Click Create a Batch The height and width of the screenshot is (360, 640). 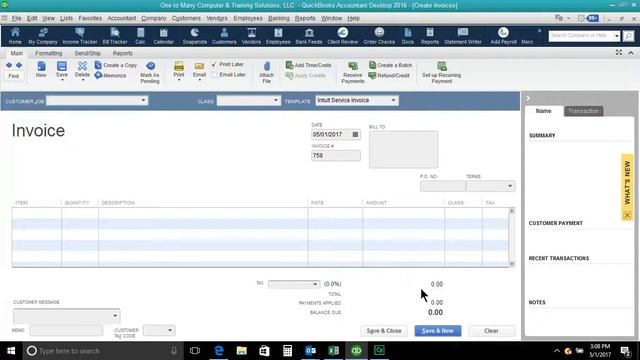(391, 65)
